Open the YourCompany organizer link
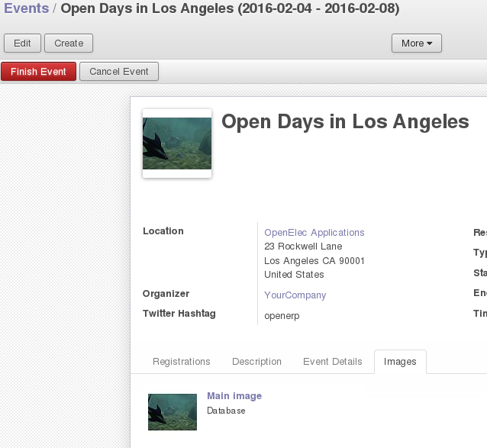The height and width of the screenshot is (448, 487). point(295,295)
